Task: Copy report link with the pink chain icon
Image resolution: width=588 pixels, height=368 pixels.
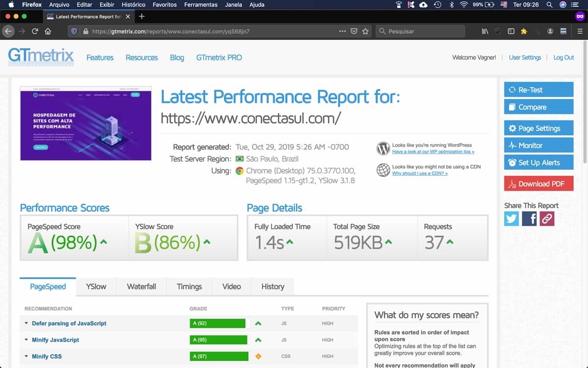Action: tap(547, 218)
